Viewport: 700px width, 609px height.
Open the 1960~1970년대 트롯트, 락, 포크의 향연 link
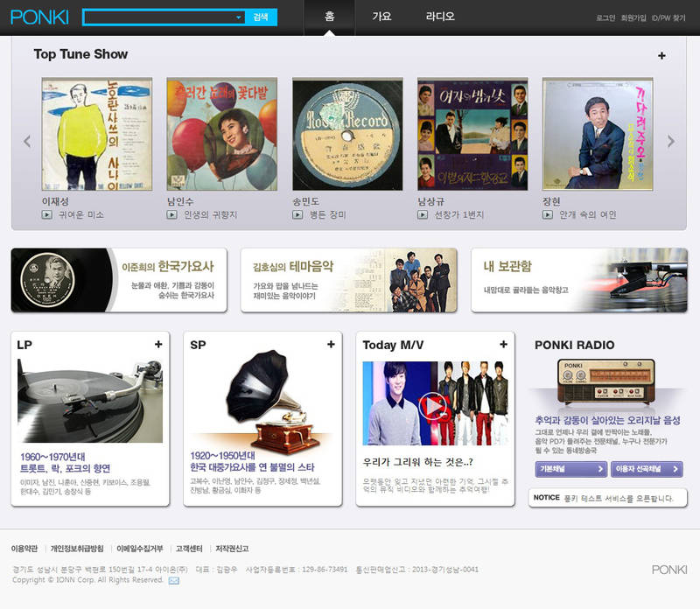[x=65, y=463]
